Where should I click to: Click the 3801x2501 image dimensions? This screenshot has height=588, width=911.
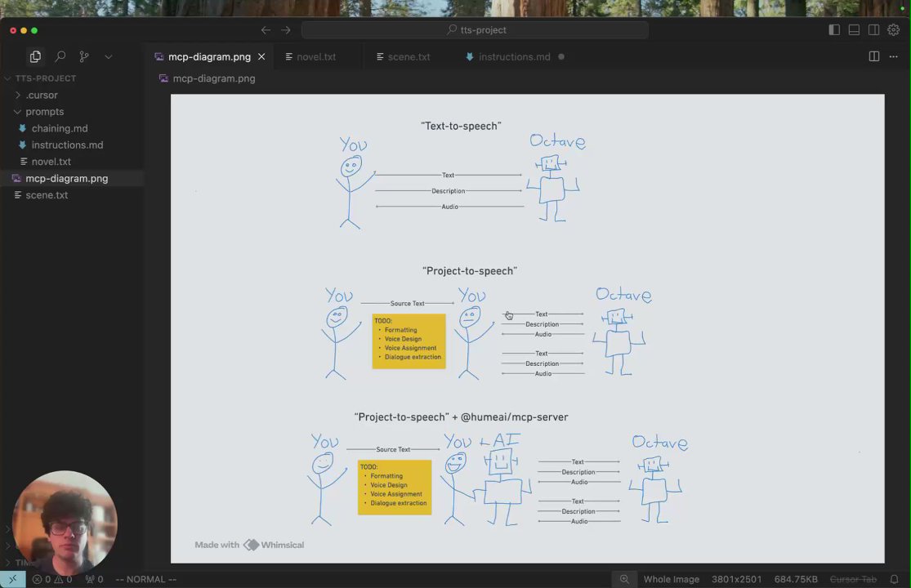coord(737,579)
